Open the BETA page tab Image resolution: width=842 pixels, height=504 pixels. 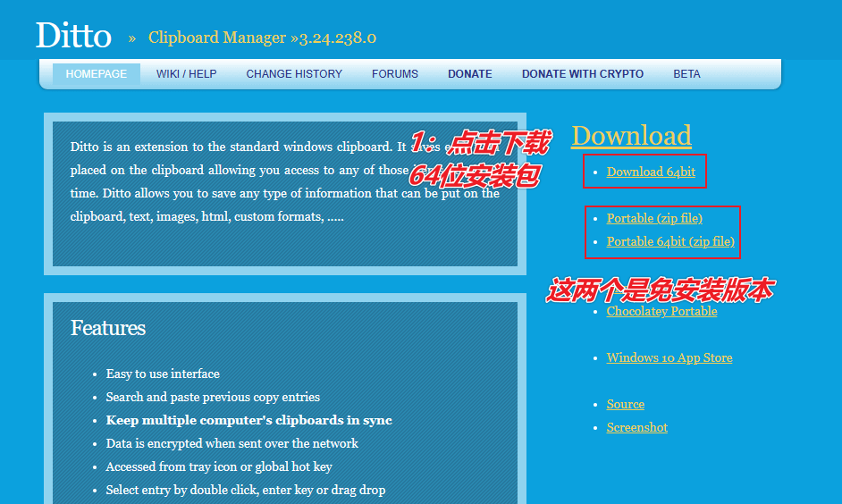pyautogui.click(x=686, y=74)
